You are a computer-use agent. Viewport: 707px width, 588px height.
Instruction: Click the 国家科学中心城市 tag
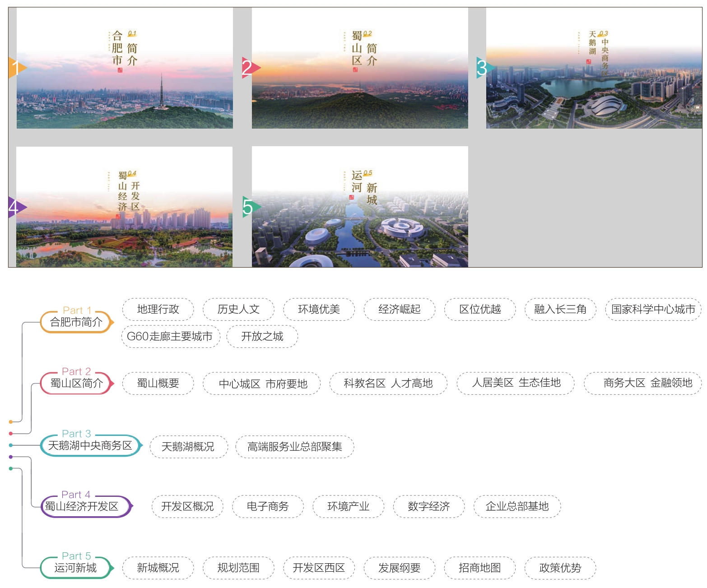click(653, 309)
